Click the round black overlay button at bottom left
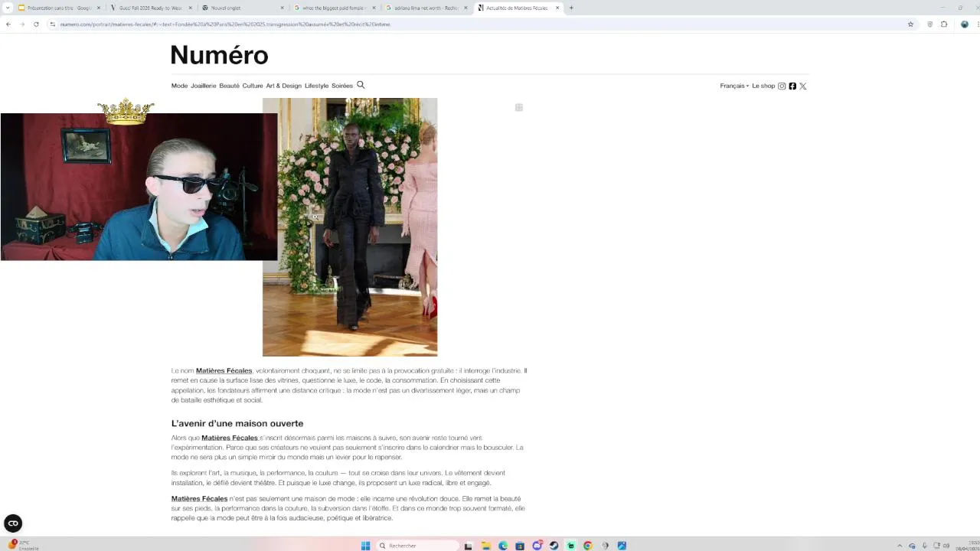 (x=13, y=523)
